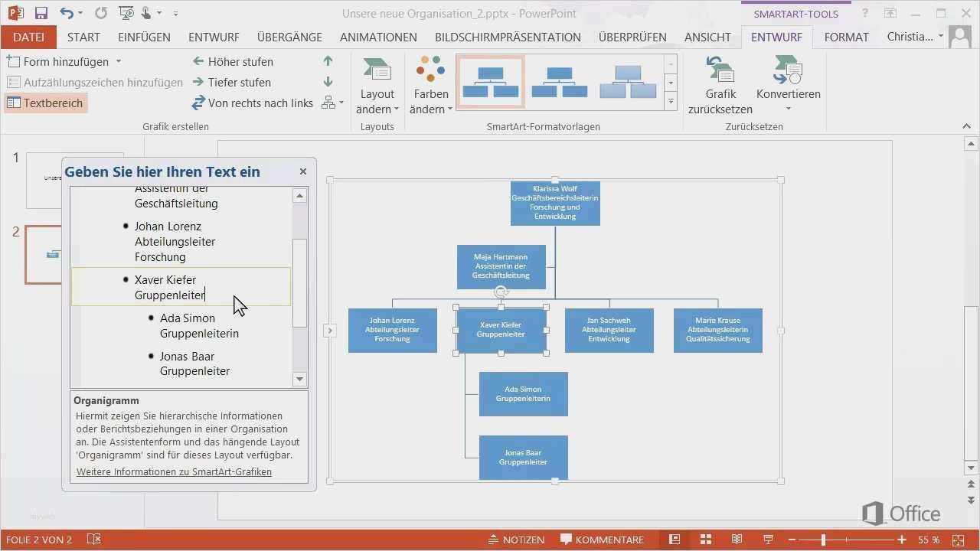
Task: Move selection down with green down arrow
Action: [328, 82]
